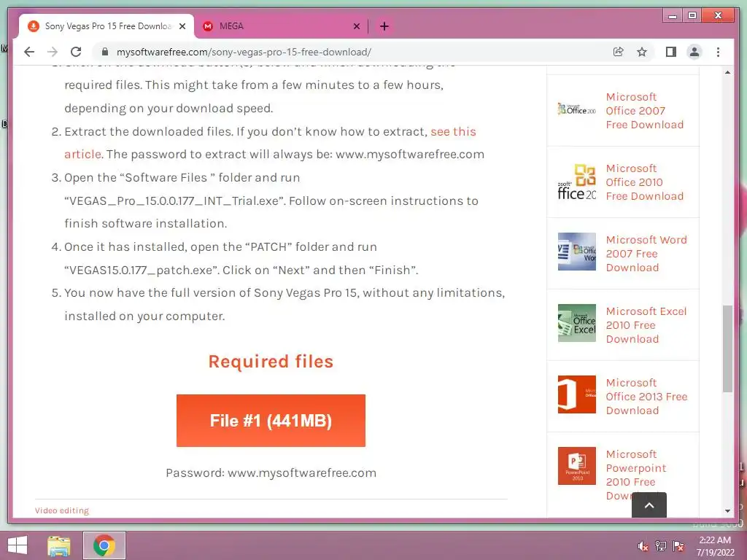The image size is (747, 560).
Task: Click the Powerpoint 2010 thumbnail image
Action: point(577,466)
